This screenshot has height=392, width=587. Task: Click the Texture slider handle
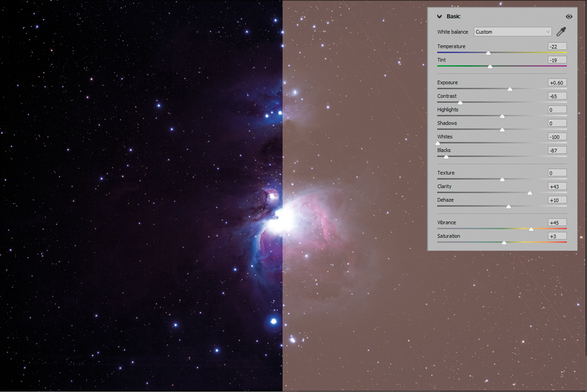[502, 180]
